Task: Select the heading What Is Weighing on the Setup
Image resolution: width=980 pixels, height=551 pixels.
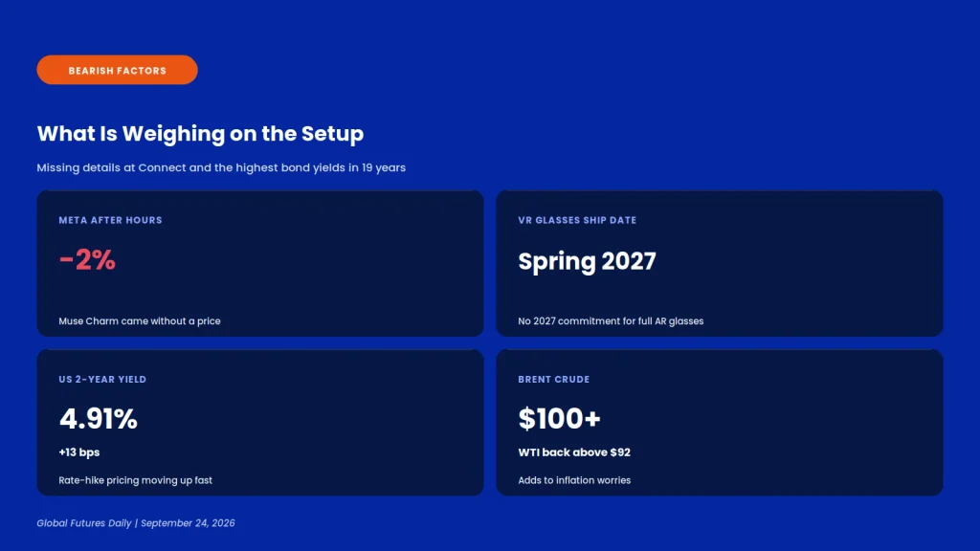Action: 200,134
